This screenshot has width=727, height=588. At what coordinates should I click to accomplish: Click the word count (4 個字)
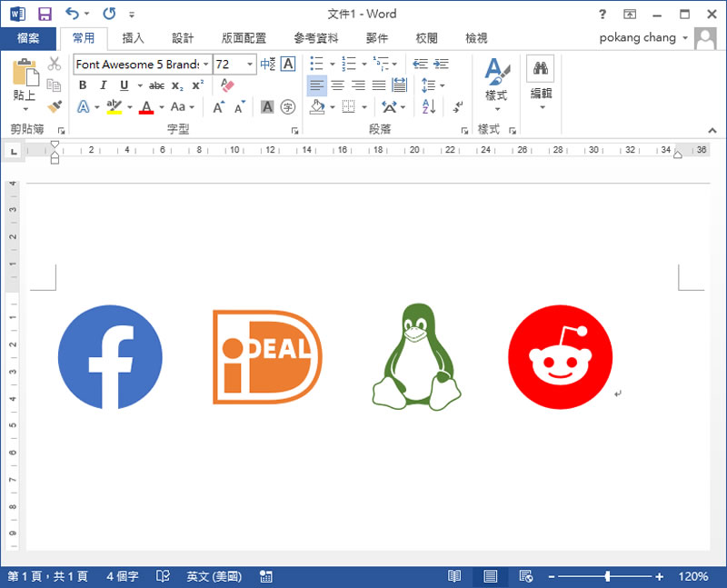coord(123,576)
